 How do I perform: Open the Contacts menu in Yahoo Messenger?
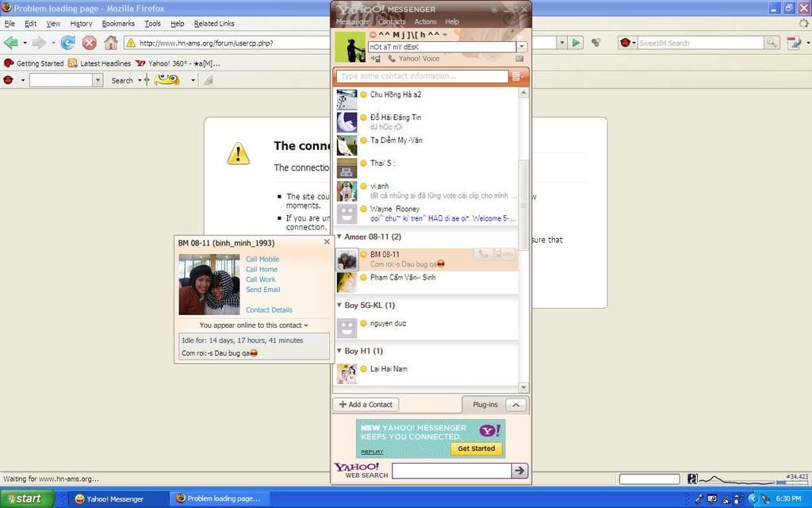[392, 21]
